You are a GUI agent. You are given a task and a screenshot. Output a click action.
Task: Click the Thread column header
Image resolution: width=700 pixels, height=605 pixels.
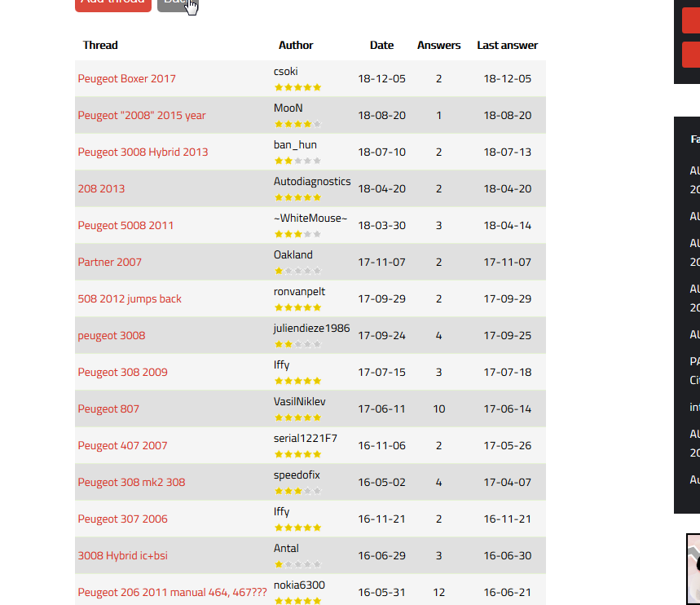(100, 45)
